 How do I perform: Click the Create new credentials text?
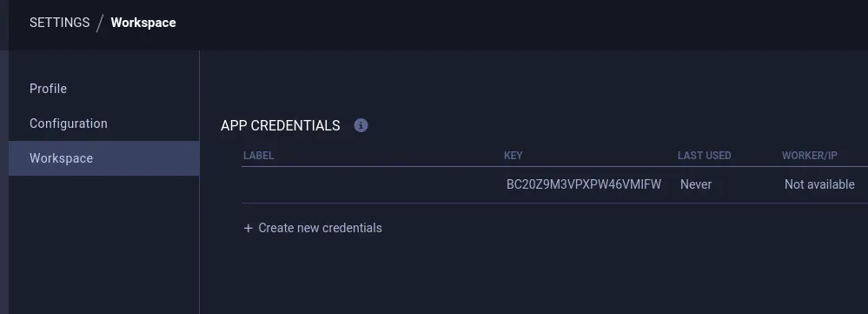[x=320, y=228]
